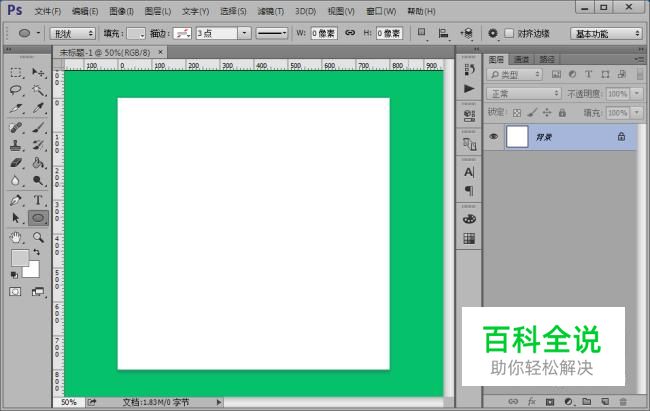Screen dimensions: 650x411
Task: Open the stroke line type dropdown
Action: [x=272, y=33]
